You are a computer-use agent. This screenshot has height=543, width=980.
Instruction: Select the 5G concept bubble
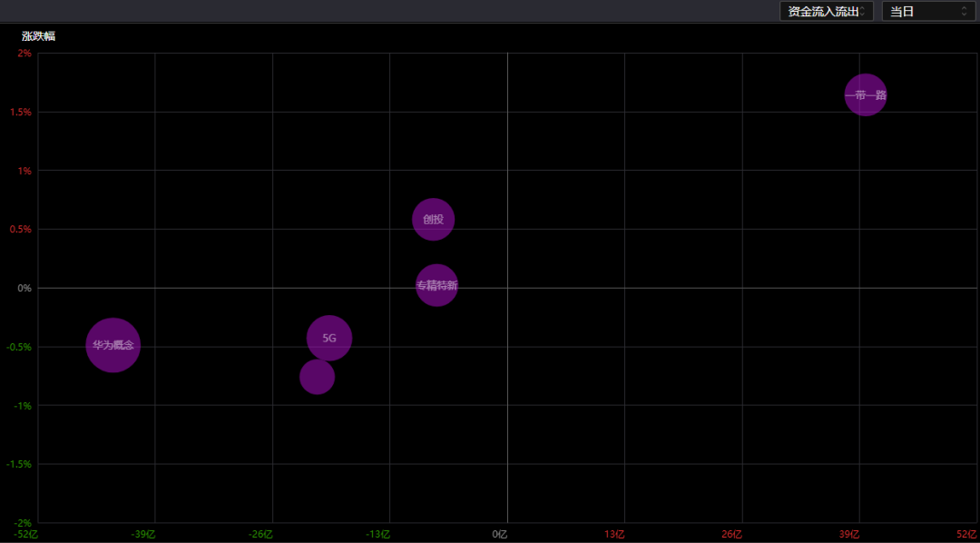(328, 338)
